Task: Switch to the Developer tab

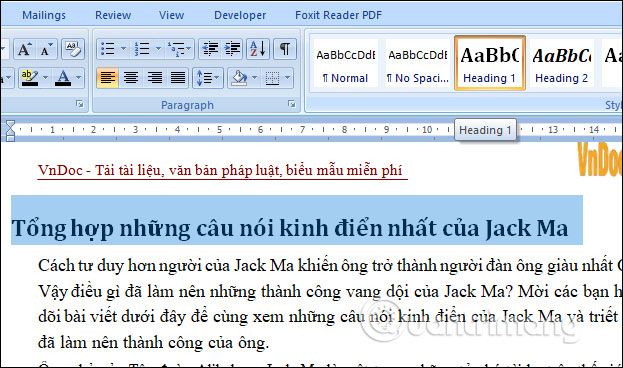Action: [x=240, y=15]
